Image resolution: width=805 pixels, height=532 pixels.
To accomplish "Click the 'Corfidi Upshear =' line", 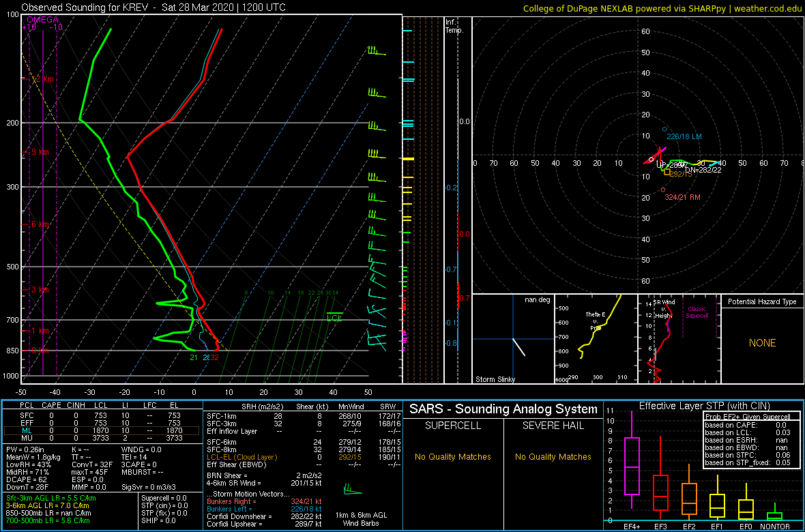I will (263, 524).
